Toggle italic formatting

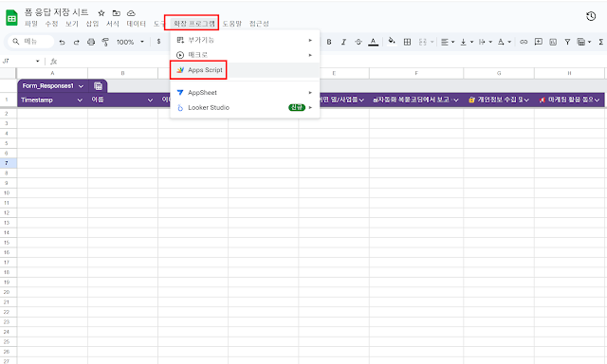(x=343, y=42)
